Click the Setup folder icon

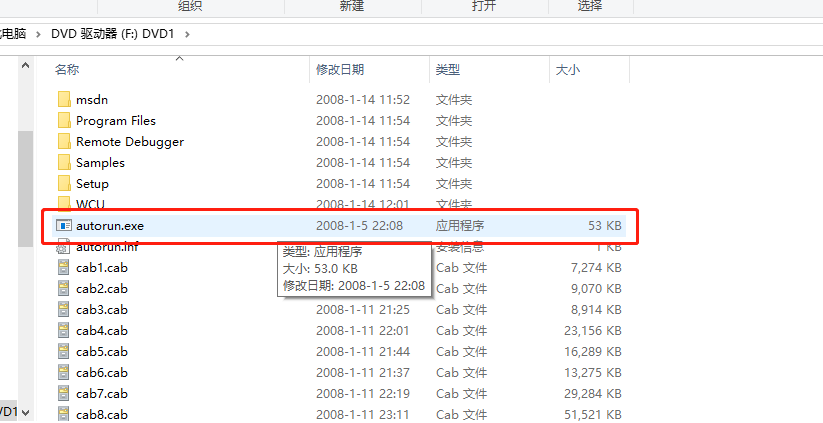[x=63, y=183]
